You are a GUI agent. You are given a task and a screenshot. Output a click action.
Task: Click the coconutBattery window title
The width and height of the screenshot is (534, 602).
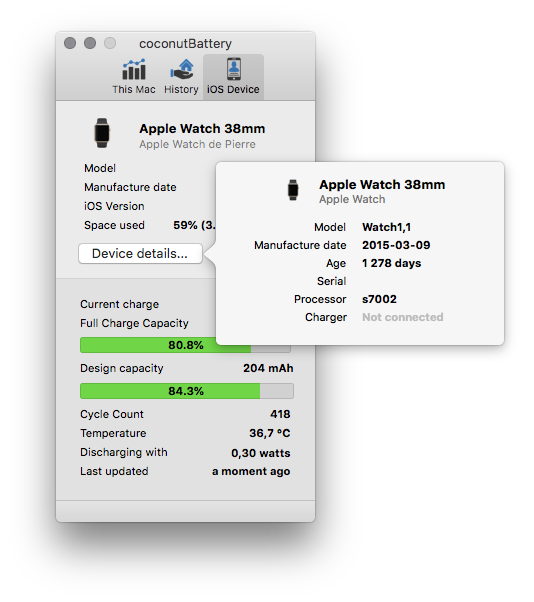[x=185, y=44]
